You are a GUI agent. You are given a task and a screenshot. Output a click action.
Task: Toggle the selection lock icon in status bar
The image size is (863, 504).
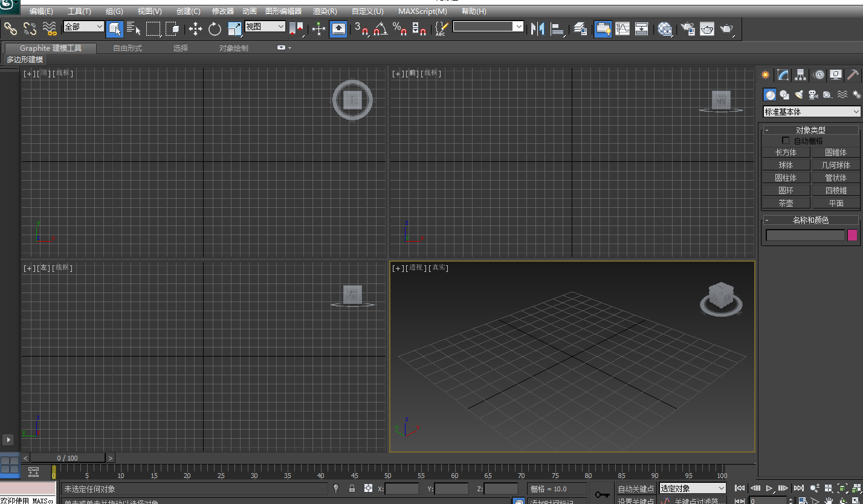(352, 488)
